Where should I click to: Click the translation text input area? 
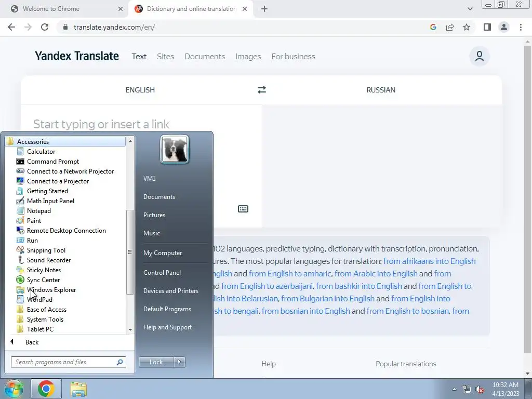pyautogui.click(x=141, y=166)
